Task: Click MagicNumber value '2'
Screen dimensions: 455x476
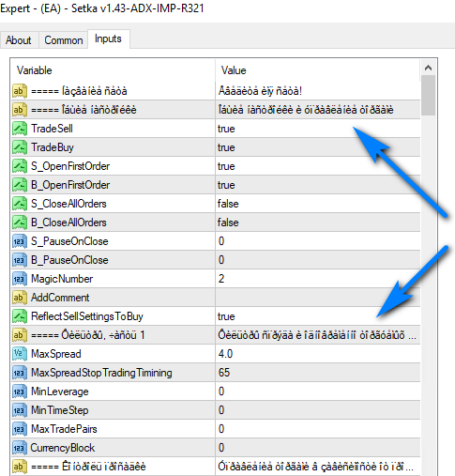Action: coord(221,279)
